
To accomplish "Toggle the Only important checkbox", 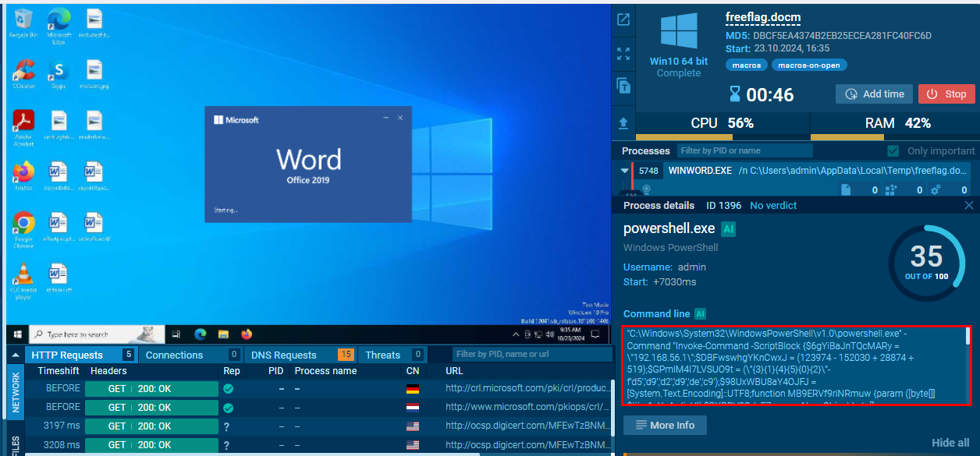I will coord(893,150).
